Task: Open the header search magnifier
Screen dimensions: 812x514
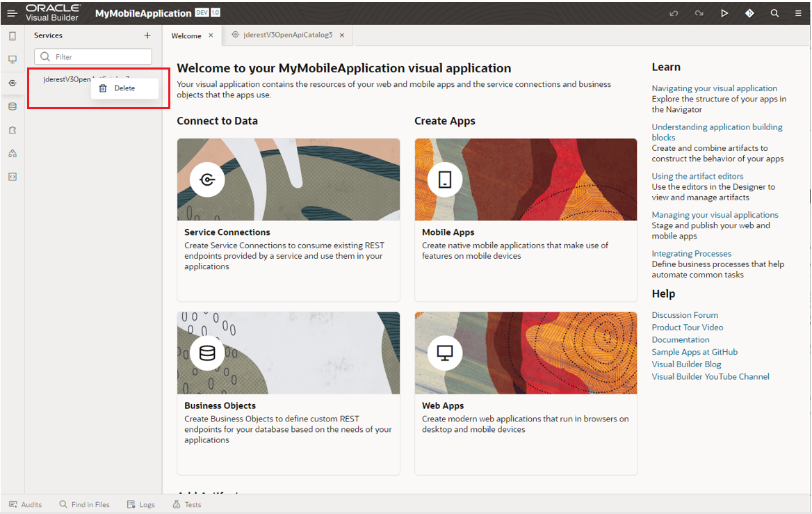Action: (774, 13)
